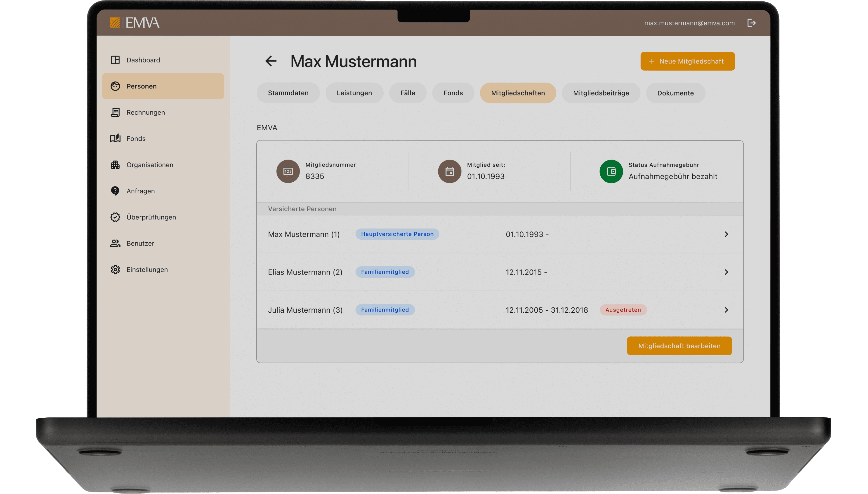Click the Mitgliedsnummer 123 icon
This screenshot has height=494, width=868.
click(288, 171)
